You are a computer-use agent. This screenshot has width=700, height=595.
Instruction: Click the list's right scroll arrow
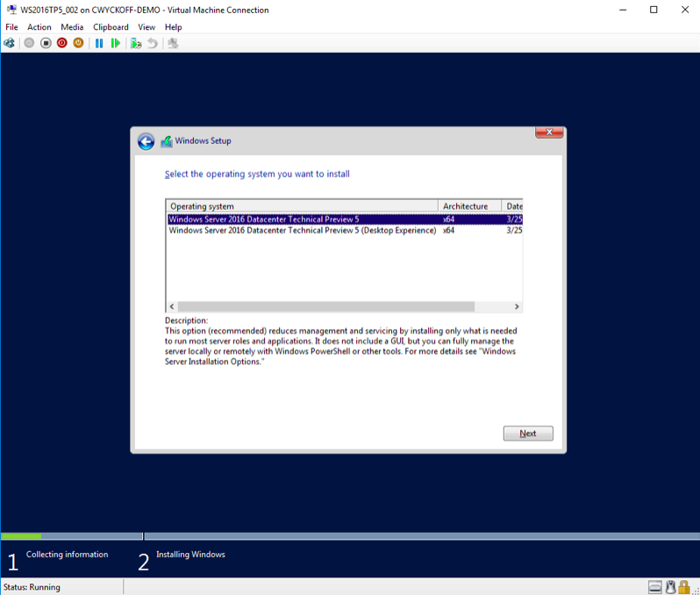point(517,306)
